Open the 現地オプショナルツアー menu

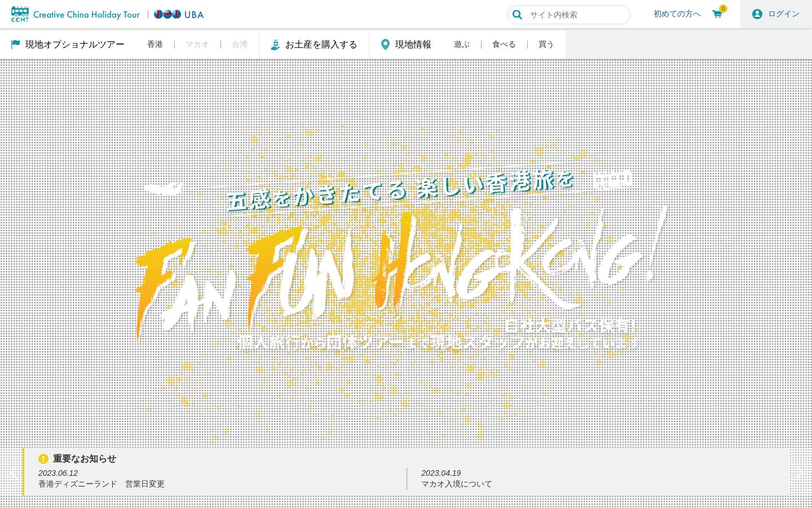(x=74, y=44)
